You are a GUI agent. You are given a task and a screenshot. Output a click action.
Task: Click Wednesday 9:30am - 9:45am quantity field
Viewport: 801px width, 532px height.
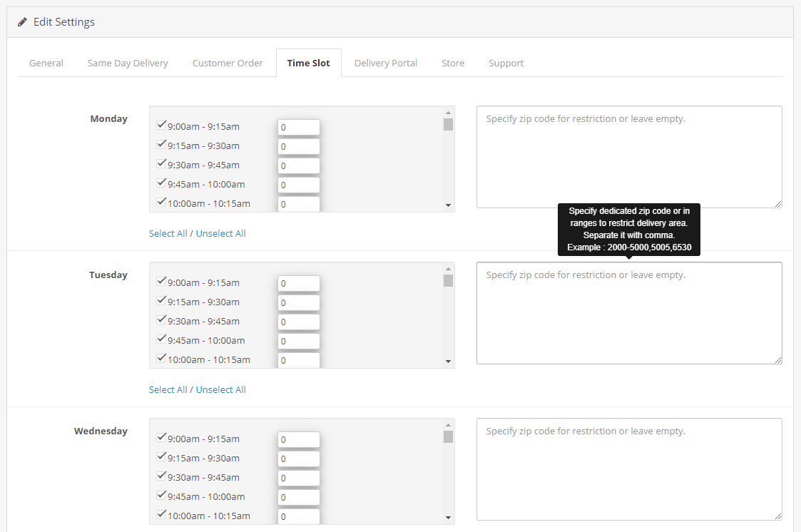[299, 479]
